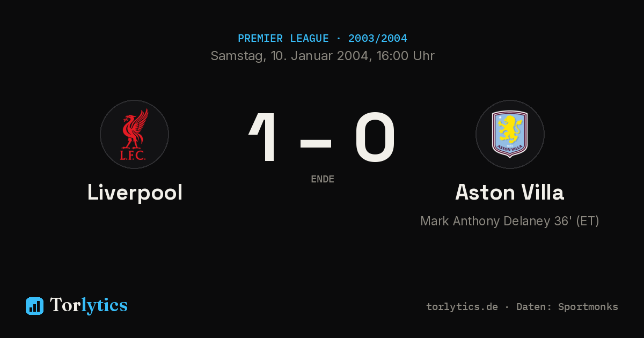Open the torlytics.de website text
The width and height of the screenshot is (644, 338).
click(462, 307)
